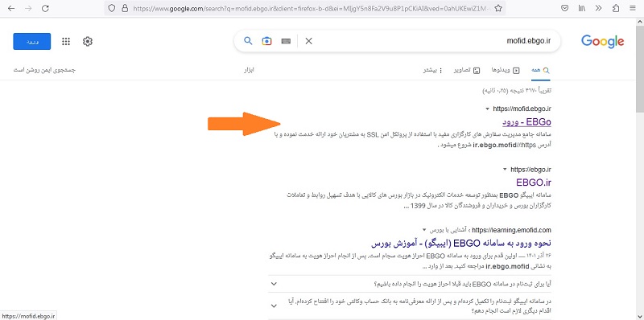This screenshot has height=320, width=644.
Task: Click the browser forward arrow
Action: click(28, 8)
